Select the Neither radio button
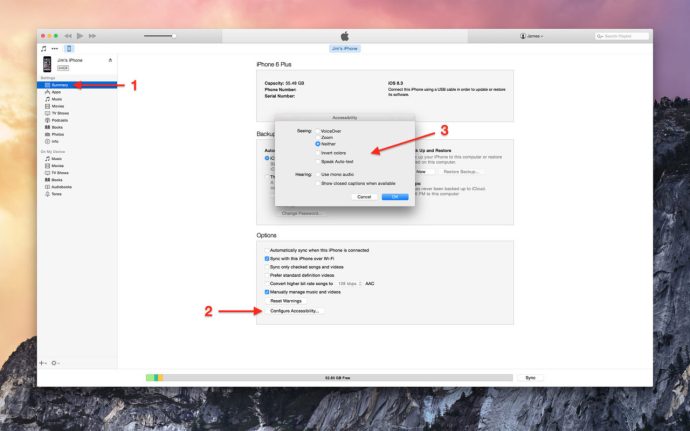Image resolution: width=690 pixels, height=431 pixels. (317, 144)
